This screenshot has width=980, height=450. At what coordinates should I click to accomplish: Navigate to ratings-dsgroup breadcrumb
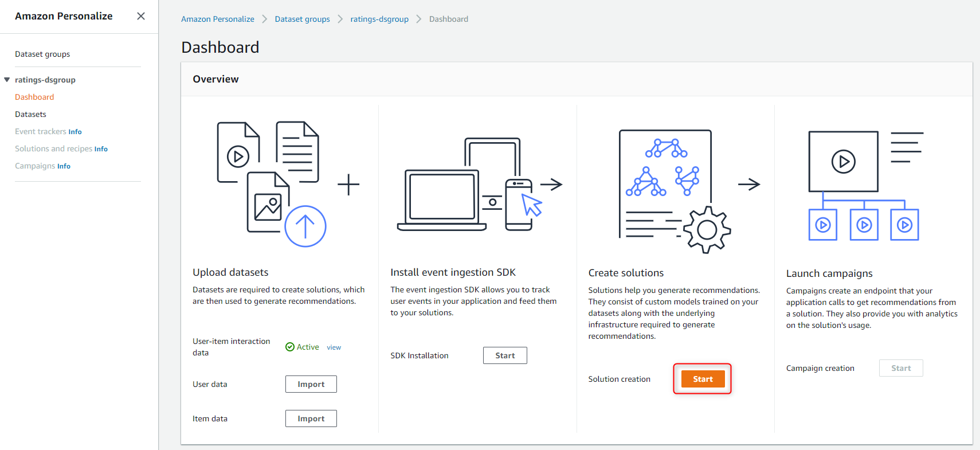[379, 19]
